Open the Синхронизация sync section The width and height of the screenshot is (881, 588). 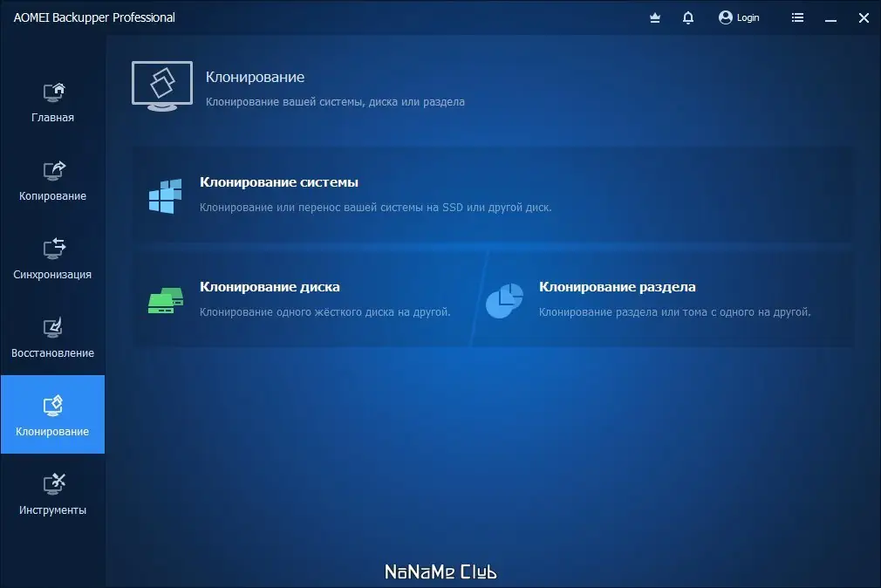[x=52, y=250]
